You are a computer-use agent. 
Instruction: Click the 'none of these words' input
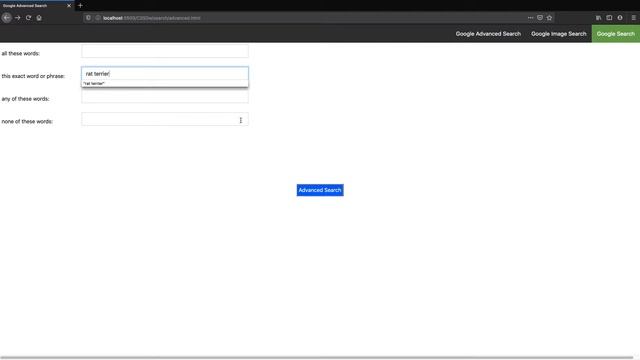point(165,119)
